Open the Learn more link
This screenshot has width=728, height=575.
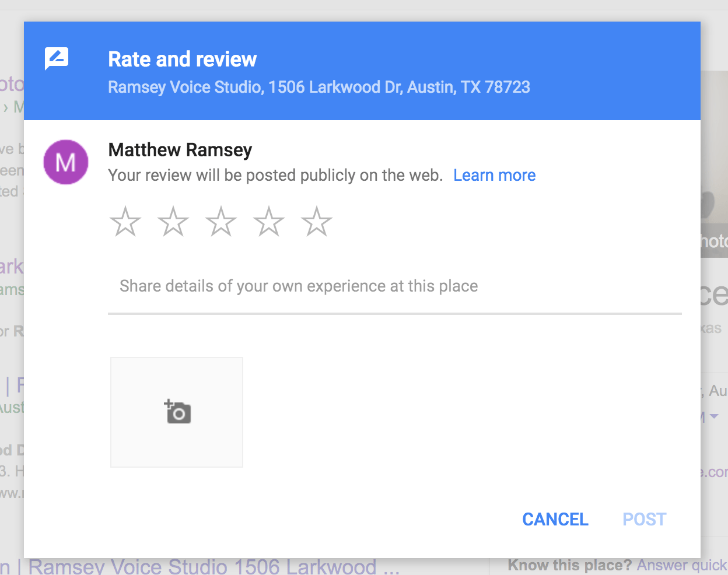pos(494,175)
